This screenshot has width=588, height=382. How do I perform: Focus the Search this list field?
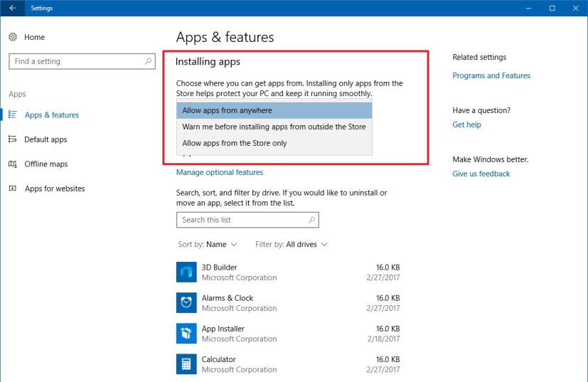click(247, 220)
